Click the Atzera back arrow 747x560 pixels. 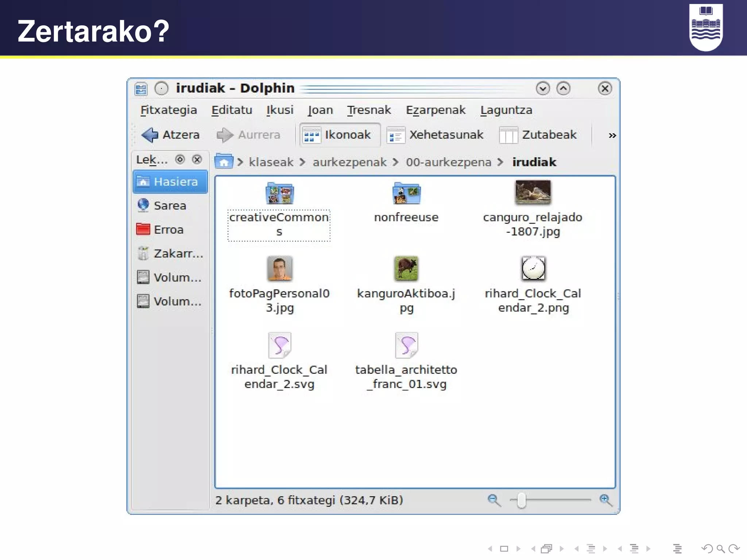point(150,135)
